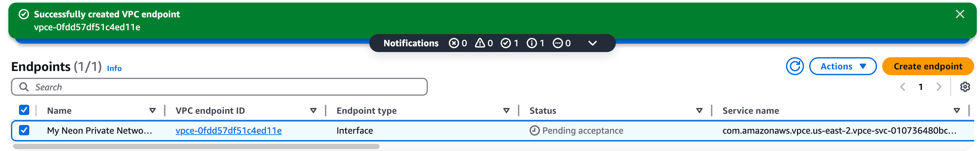Open the Endpoints Info link

114,68
